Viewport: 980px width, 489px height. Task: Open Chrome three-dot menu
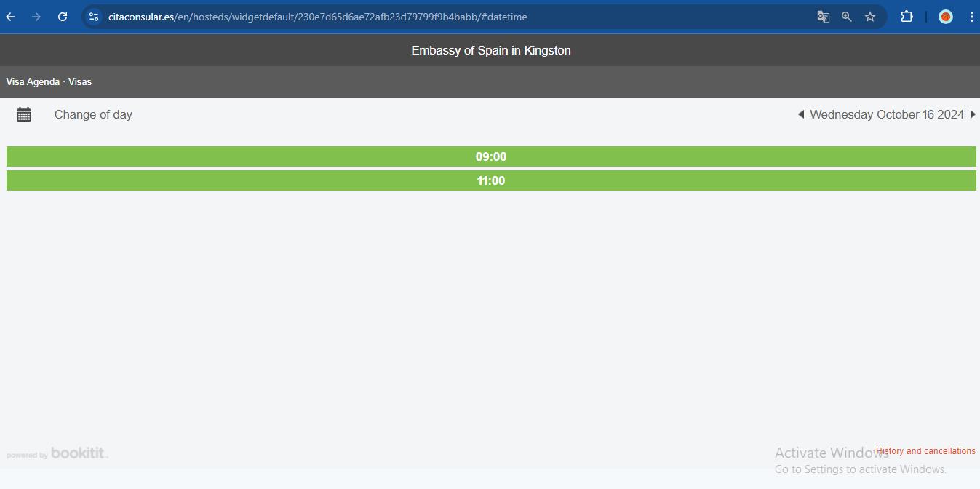[971, 17]
